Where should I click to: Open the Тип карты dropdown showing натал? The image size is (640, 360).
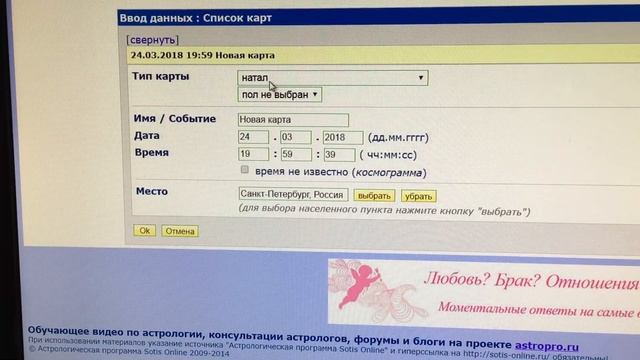[x=332, y=78]
